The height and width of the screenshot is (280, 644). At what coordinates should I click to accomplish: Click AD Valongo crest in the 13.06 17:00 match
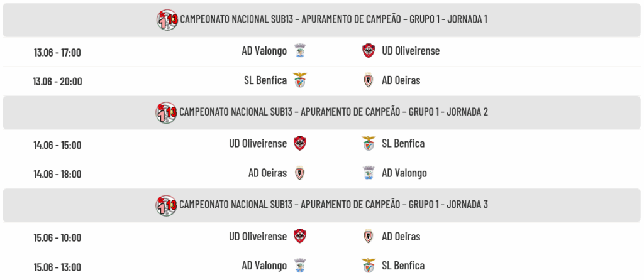[x=300, y=51]
